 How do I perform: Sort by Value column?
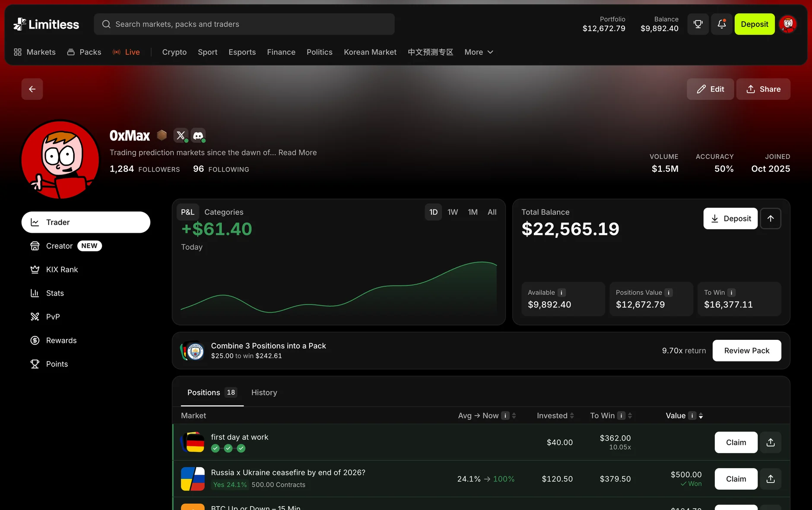coord(701,415)
